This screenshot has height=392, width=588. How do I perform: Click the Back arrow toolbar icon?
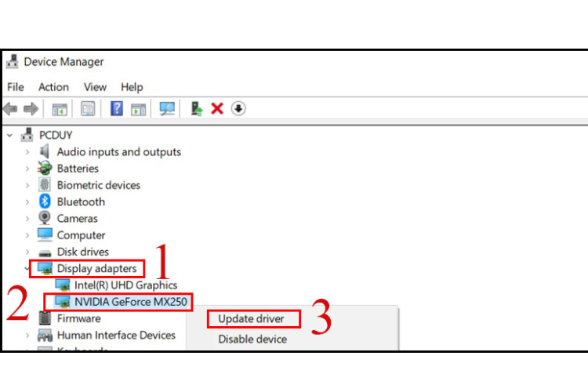11,109
